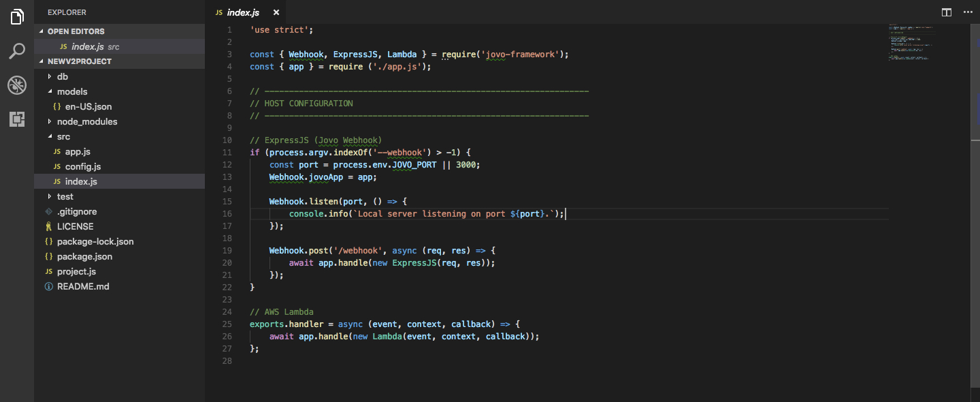Viewport: 980px width, 402px height.
Task: Open app.js in the src folder
Action: [x=78, y=151]
